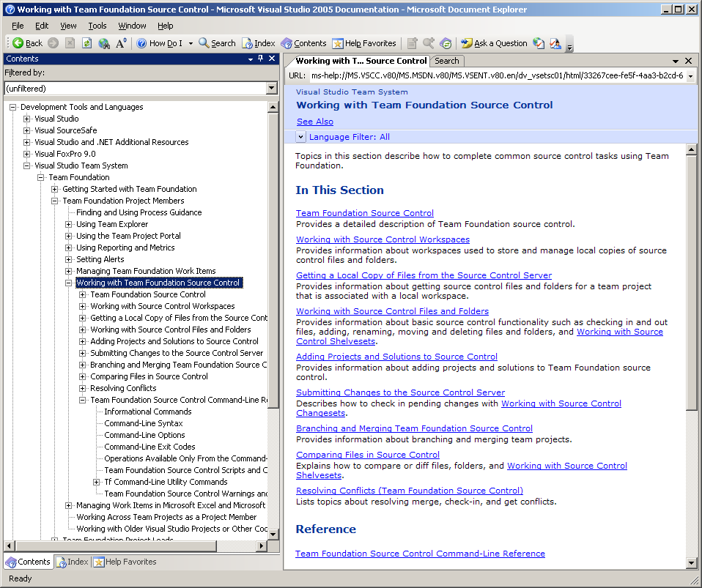The image size is (702, 588).
Task: Click the greyed magnifier icon beside Help Favorites
Action: [429, 43]
